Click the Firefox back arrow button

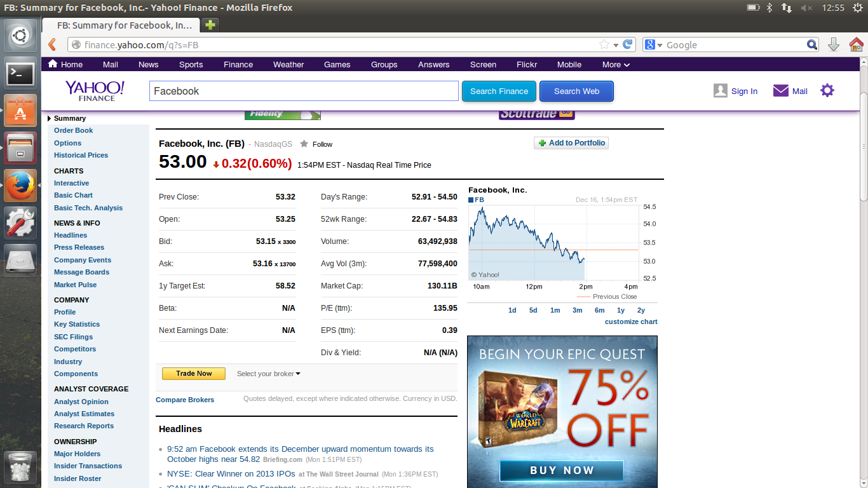(x=52, y=44)
